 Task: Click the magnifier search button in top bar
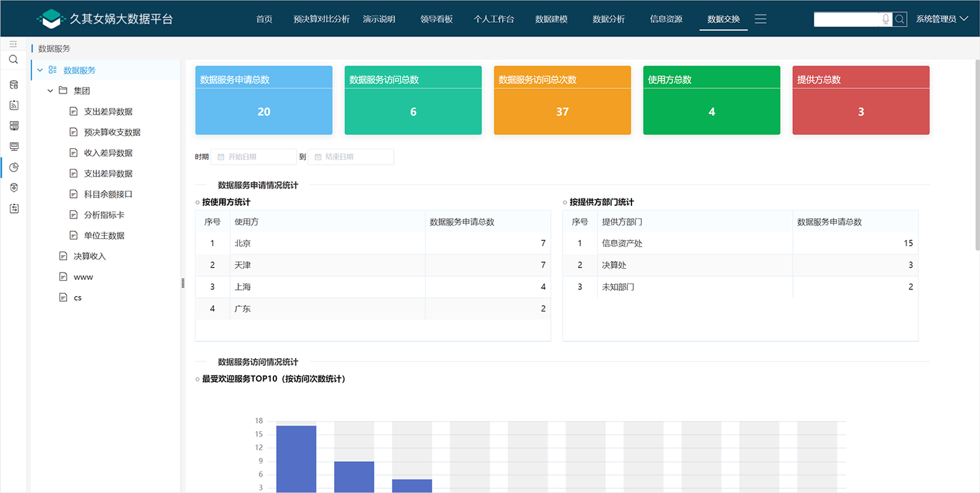coord(900,19)
